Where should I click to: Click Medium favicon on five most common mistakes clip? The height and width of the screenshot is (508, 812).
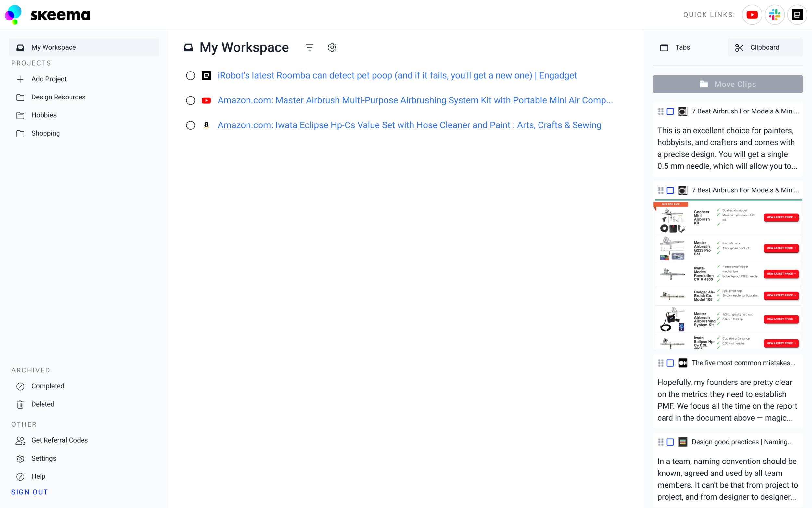click(x=682, y=363)
